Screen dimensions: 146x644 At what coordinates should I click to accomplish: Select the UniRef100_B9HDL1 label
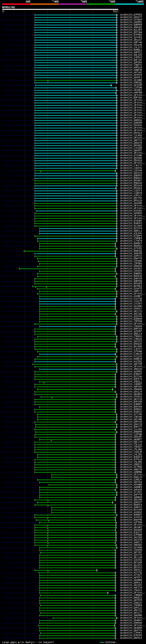(131, 50)
